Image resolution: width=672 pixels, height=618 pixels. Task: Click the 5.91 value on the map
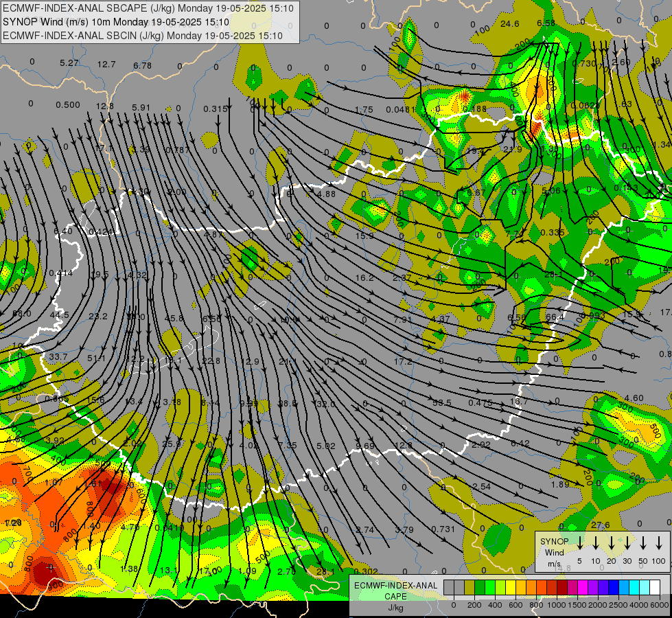click(141, 108)
